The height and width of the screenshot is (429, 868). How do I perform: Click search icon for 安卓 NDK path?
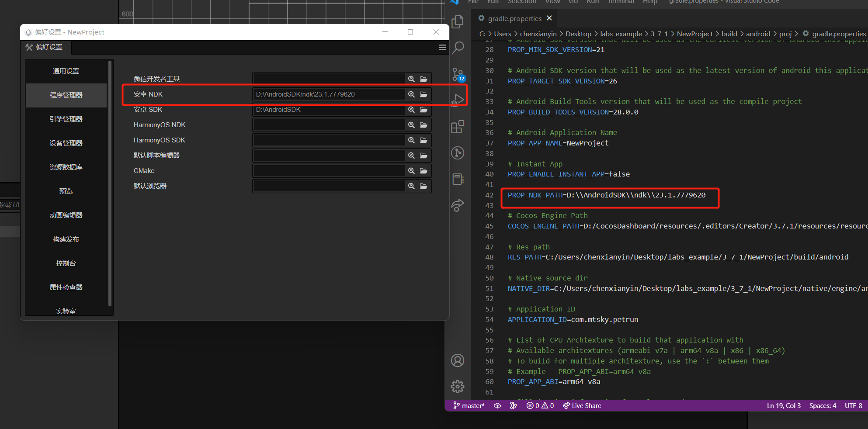(x=411, y=94)
